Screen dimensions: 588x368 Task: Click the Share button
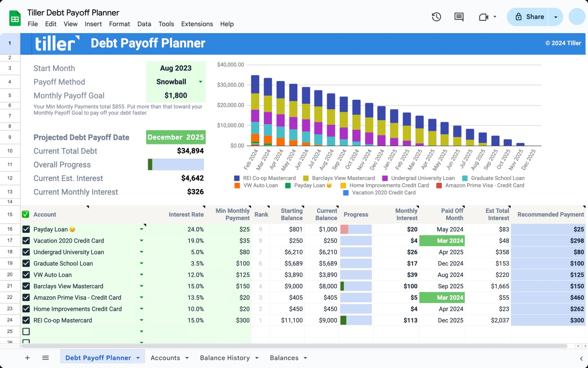[530, 17]
